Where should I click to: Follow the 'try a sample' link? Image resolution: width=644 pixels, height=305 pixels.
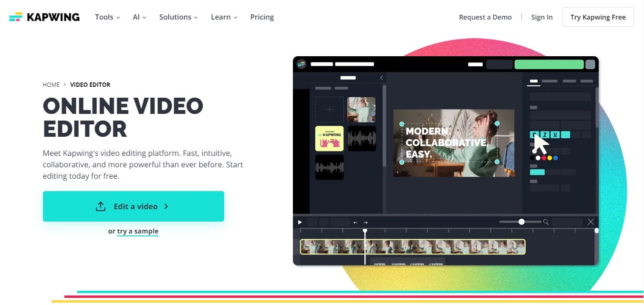pyautogui.click(x=137, y=231)
